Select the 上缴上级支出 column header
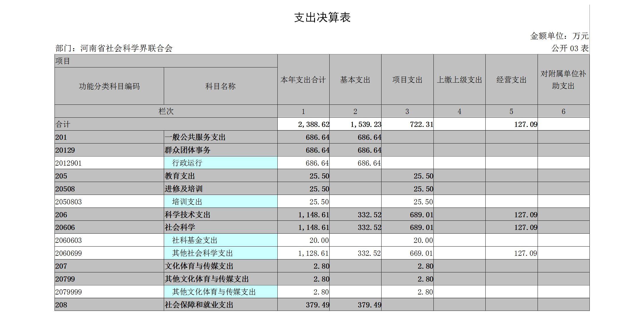The image size is (644, 312). click(460, 80)
